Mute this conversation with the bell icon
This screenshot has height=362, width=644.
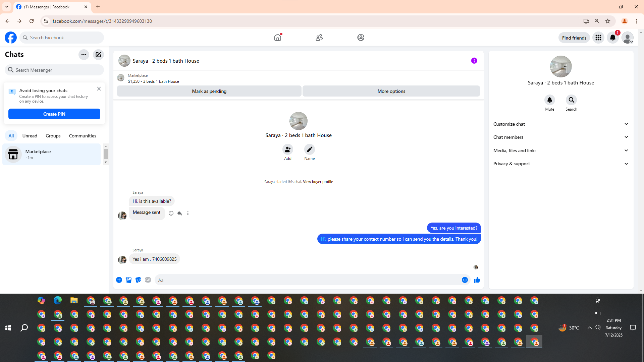(x=549, y=100)
